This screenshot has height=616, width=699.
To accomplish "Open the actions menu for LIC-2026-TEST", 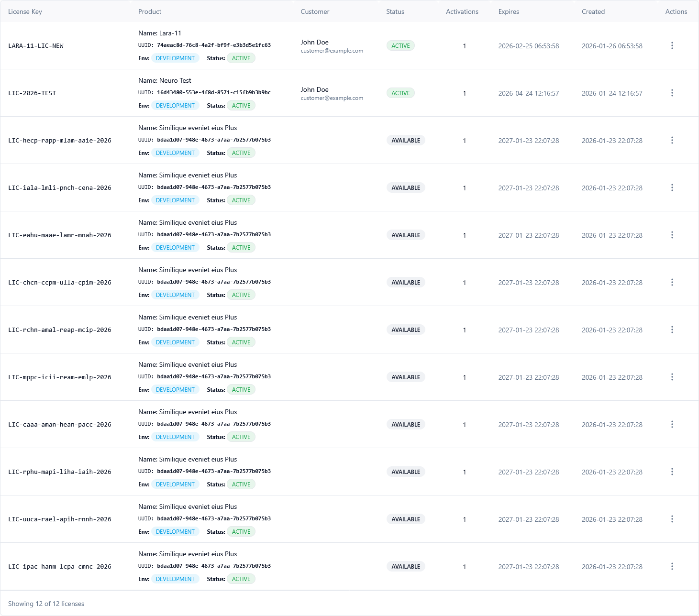I will pyautogui.click(x=672, y=92).
